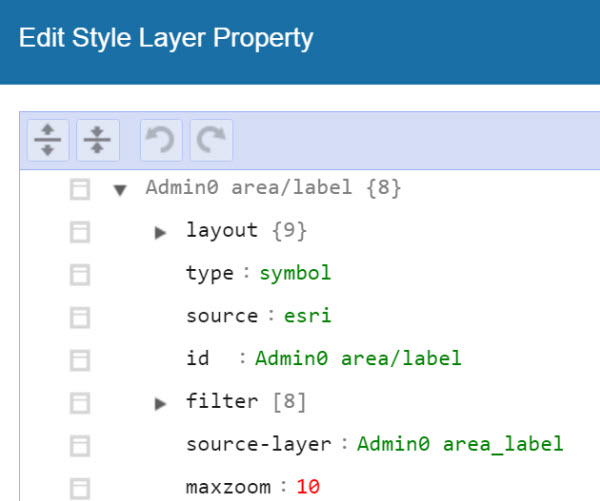
Task: Open context menu icon beside layout row
Action: 79,231
